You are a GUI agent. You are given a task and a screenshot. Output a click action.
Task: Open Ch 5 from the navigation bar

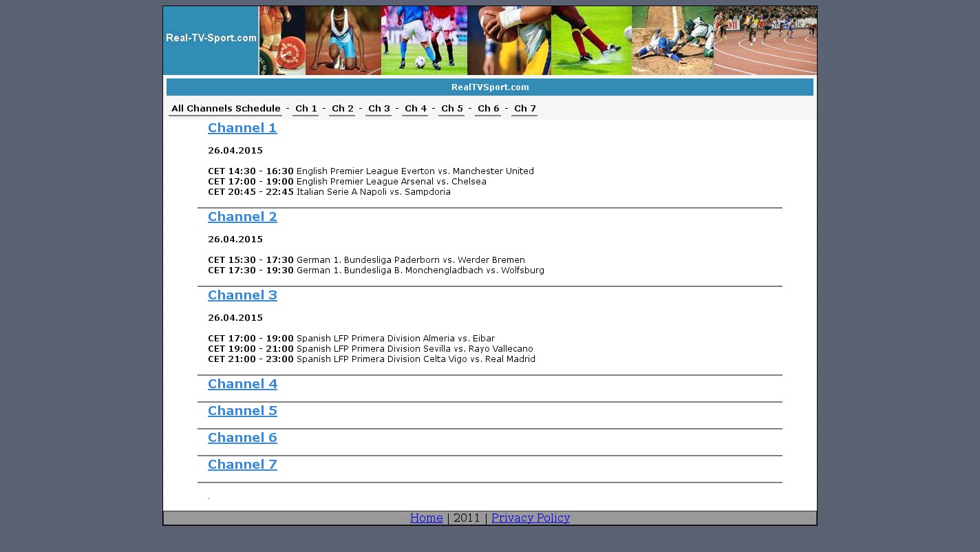[451, 109]
